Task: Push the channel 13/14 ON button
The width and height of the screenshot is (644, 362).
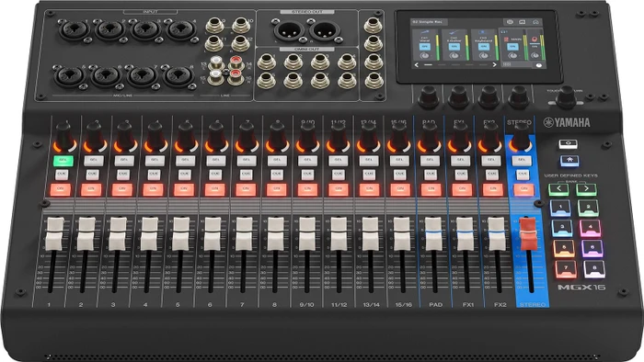Action: (x=369, y=189)
